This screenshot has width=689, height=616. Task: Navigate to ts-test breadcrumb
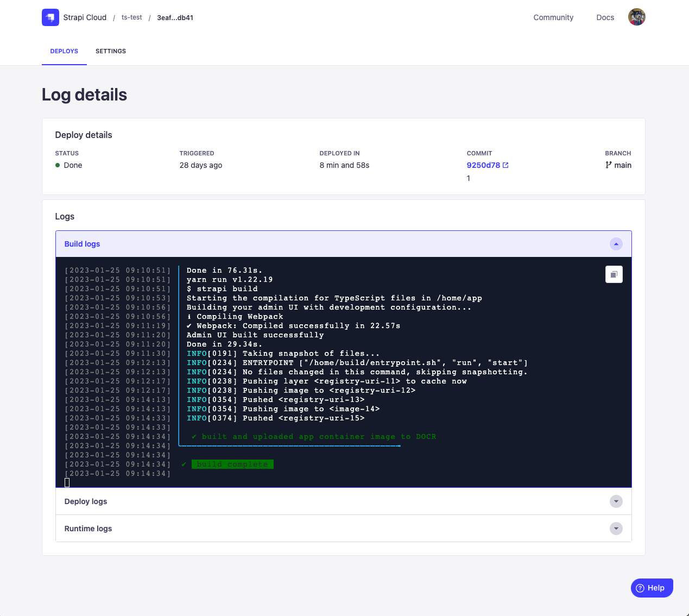pos(131,17)
